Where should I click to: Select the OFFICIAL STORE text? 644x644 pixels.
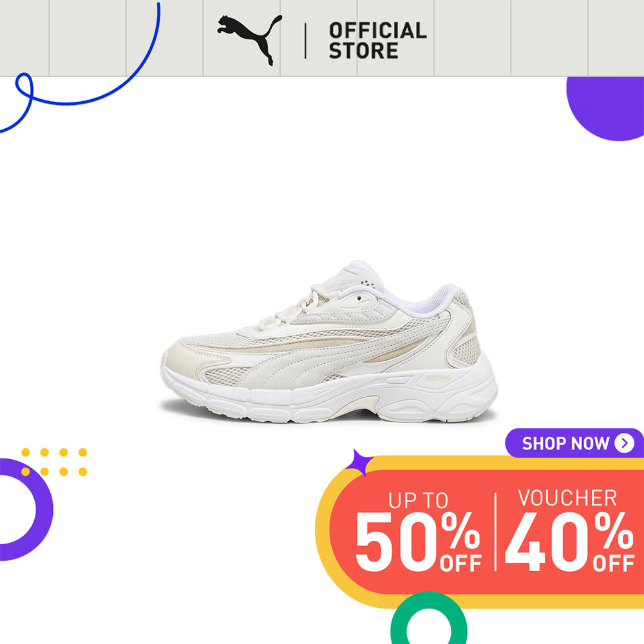pos(377,41)
